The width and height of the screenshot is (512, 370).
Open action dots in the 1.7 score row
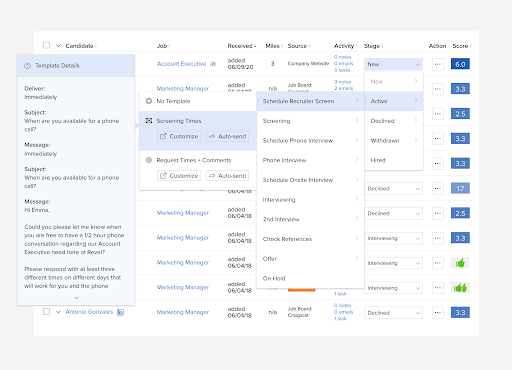[438, 188]
